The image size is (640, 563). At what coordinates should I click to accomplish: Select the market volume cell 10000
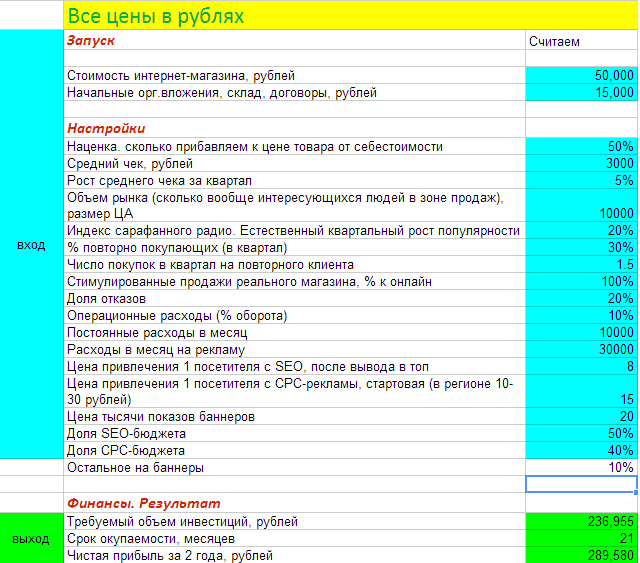(x=581, y=213)
